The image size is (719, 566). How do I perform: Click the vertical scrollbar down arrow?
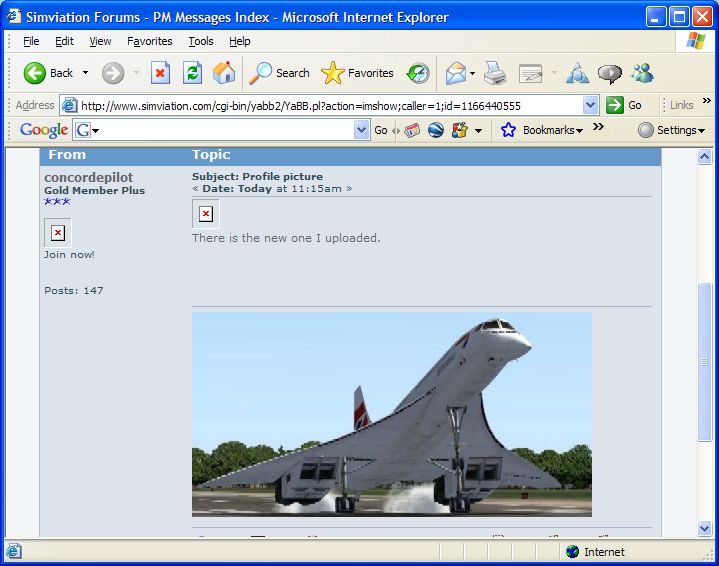coord(704,528)
